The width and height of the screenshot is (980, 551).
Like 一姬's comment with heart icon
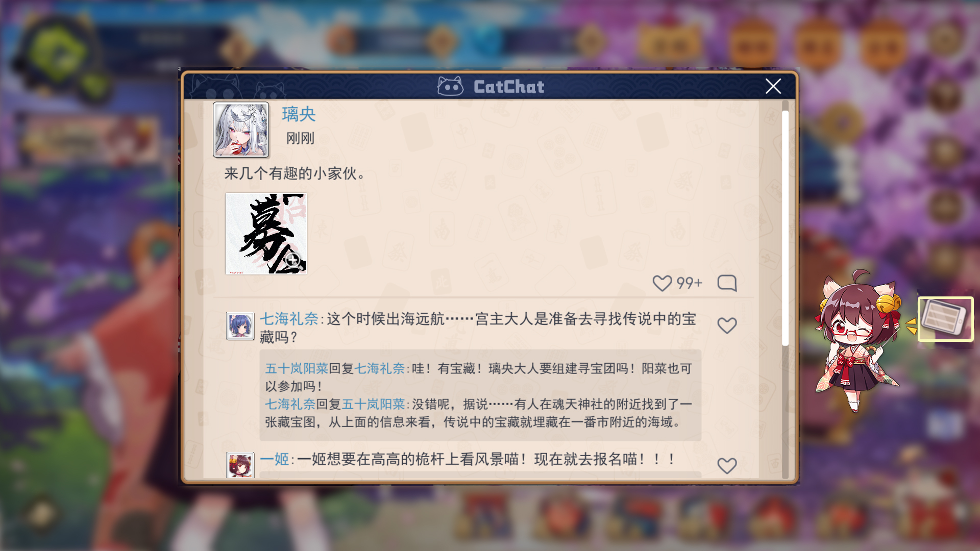[727, 465]
